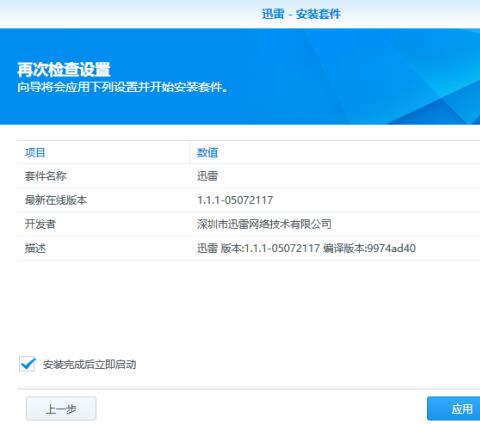Toggle the 安装完成后立即启动 checkbox

[x=27, y=364]
